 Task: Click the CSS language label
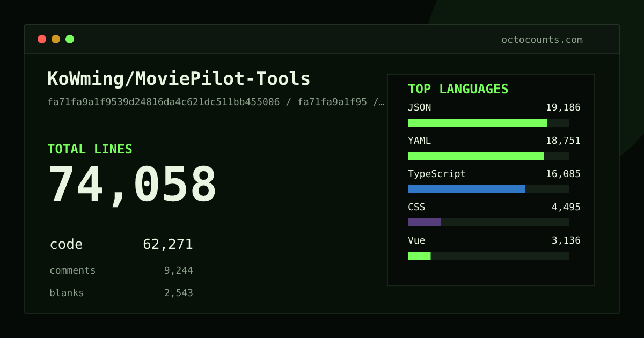pos(416,207)
